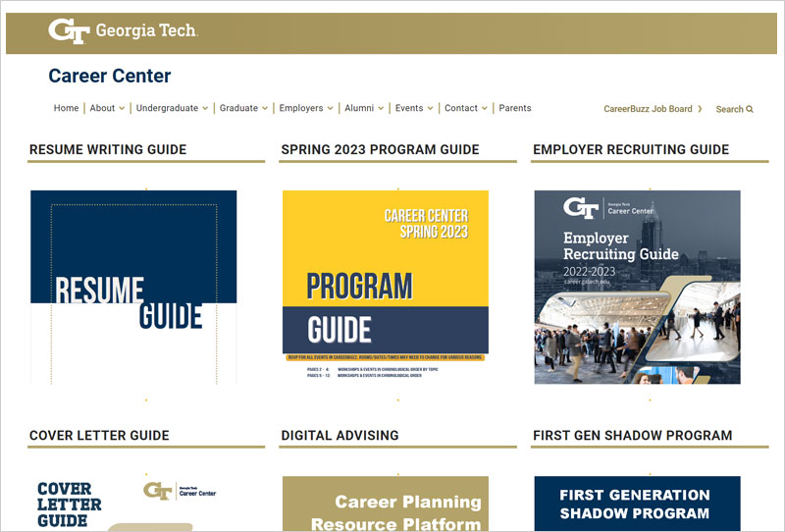785x532 pixels.
Task: Open the Spring 2023 Program Guide thumbnail
Action: (x=386, y=288)
